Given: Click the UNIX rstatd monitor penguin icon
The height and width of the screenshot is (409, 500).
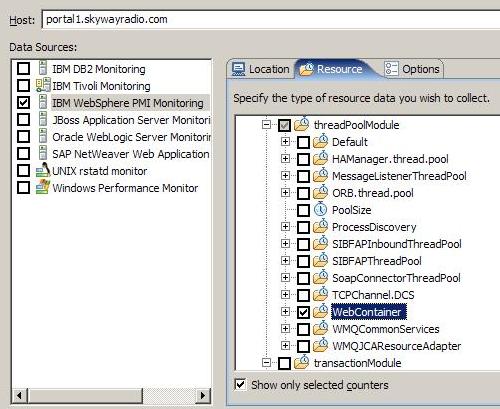Looking at the screenshot, I should [43, 170].
